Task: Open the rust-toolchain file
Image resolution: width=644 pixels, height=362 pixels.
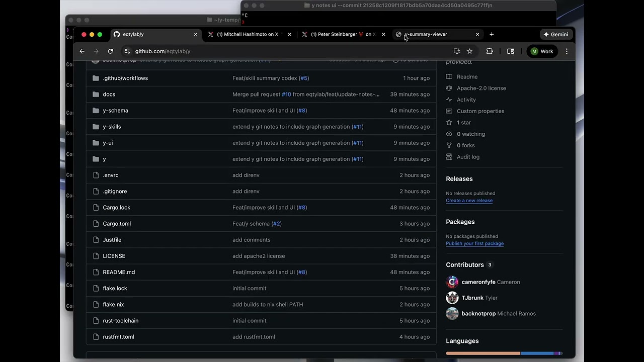Action: 121,321
